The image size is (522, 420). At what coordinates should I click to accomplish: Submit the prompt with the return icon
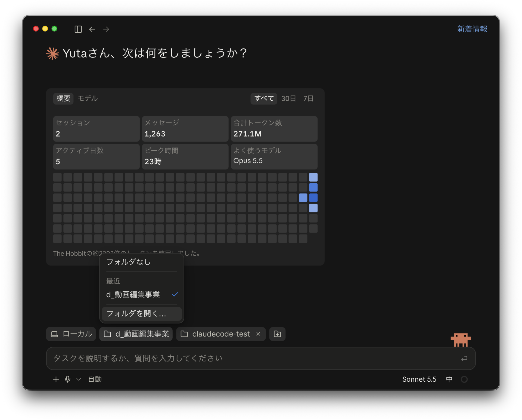click(x=464, y=359)
